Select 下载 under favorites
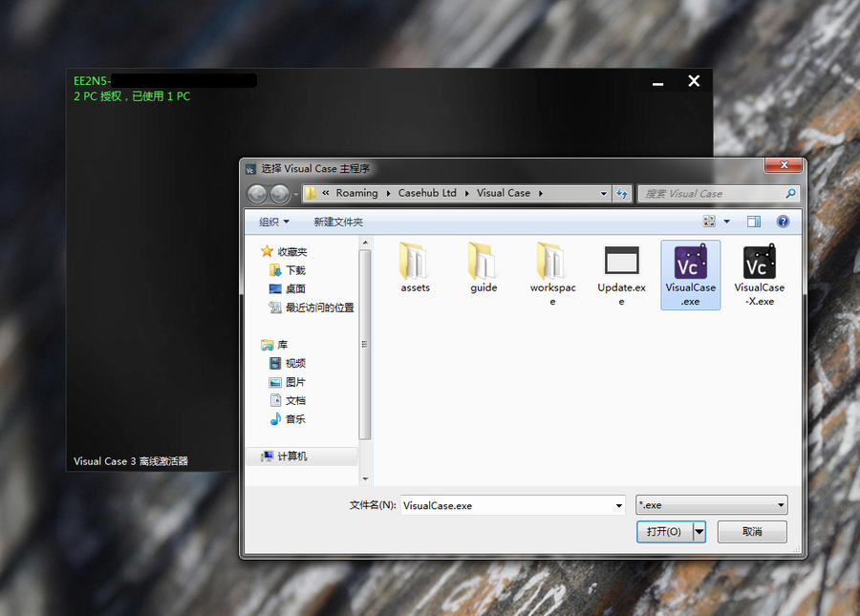The width and height of the screenshot is (860, 616). point(295,270)
